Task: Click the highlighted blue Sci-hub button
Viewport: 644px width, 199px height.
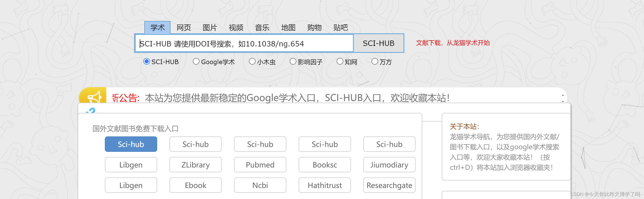Action: 131,144
